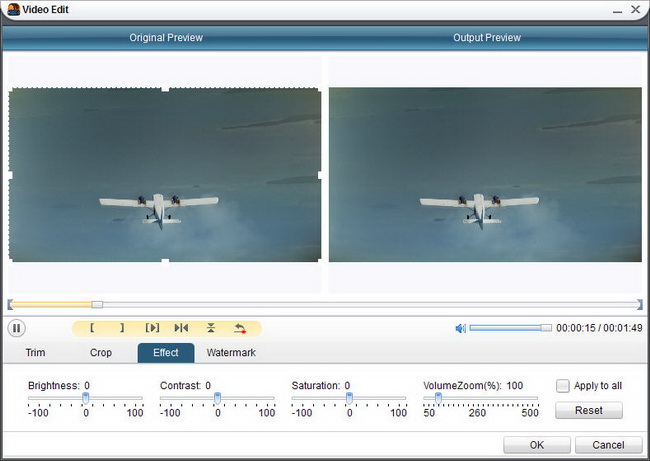Click the Output Preview video frame
650x461 pixels.
pyautogui.click(x=485, y=175)
